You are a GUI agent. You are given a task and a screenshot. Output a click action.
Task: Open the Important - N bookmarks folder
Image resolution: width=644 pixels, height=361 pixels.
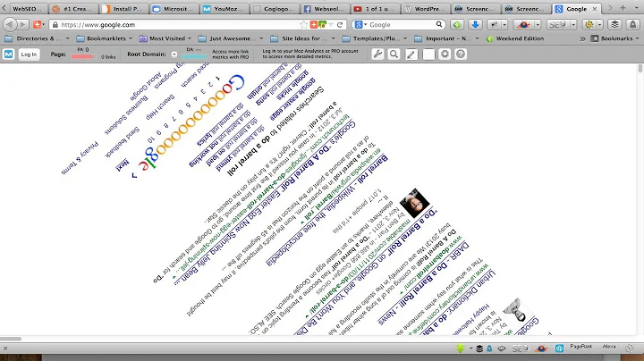tap(446, 38)
